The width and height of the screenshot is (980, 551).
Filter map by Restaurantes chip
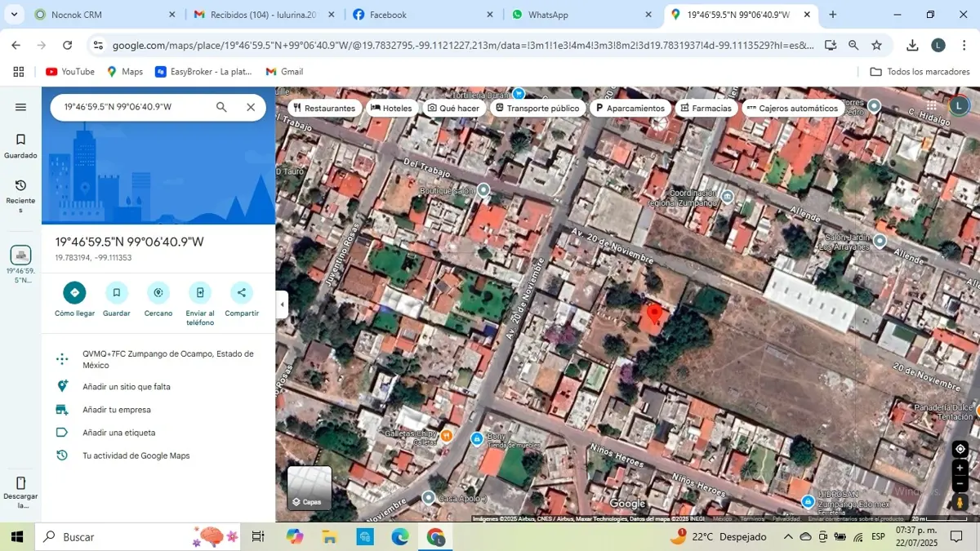(x=325, y=108)
